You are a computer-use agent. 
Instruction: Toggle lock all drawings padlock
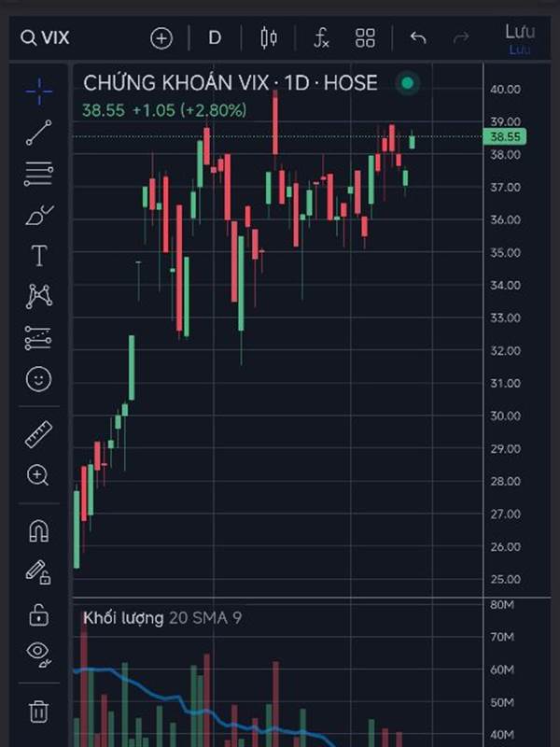coord(38,614)
